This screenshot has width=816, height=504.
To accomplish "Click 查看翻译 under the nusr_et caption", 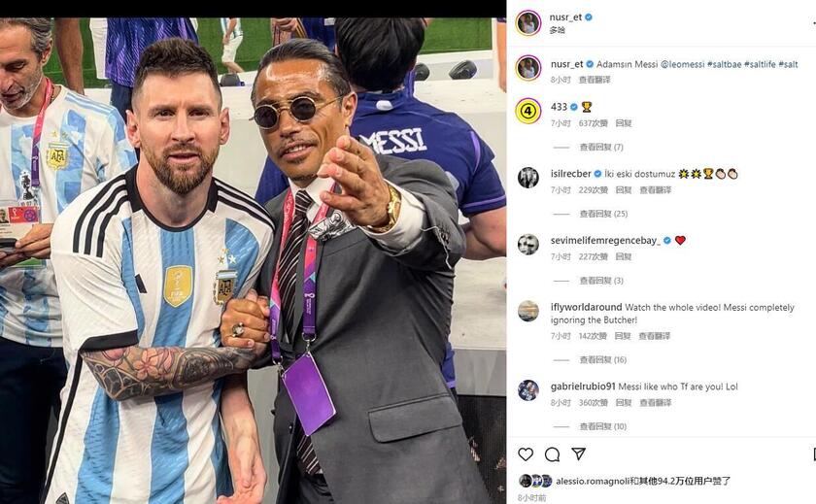I will click(x=595, y=80).
